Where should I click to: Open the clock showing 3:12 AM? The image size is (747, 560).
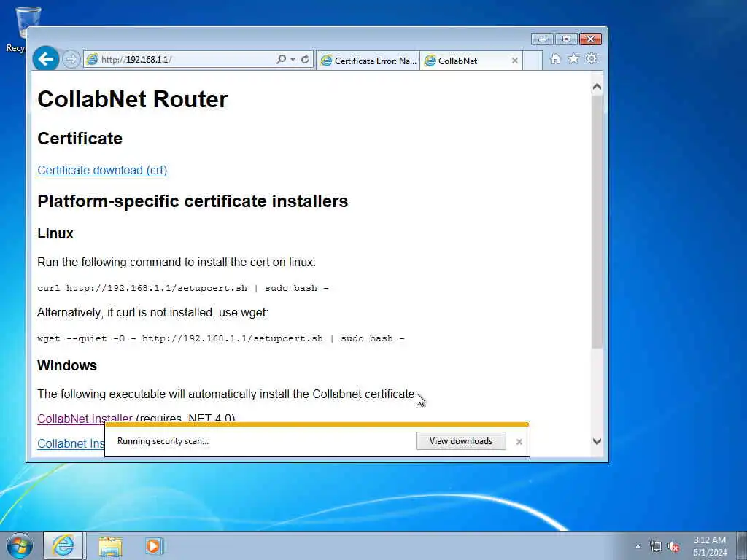pyautogui.click(x=710, y=546)
